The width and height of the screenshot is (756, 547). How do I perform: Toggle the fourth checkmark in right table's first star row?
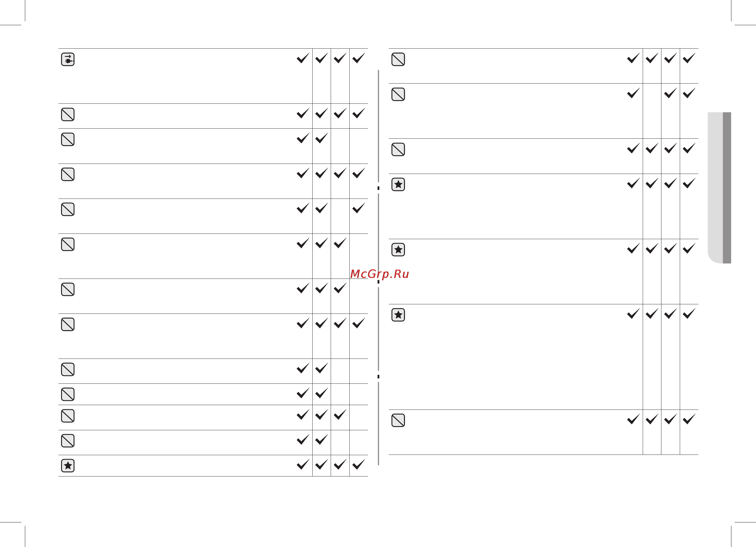(x=689, y=183)
